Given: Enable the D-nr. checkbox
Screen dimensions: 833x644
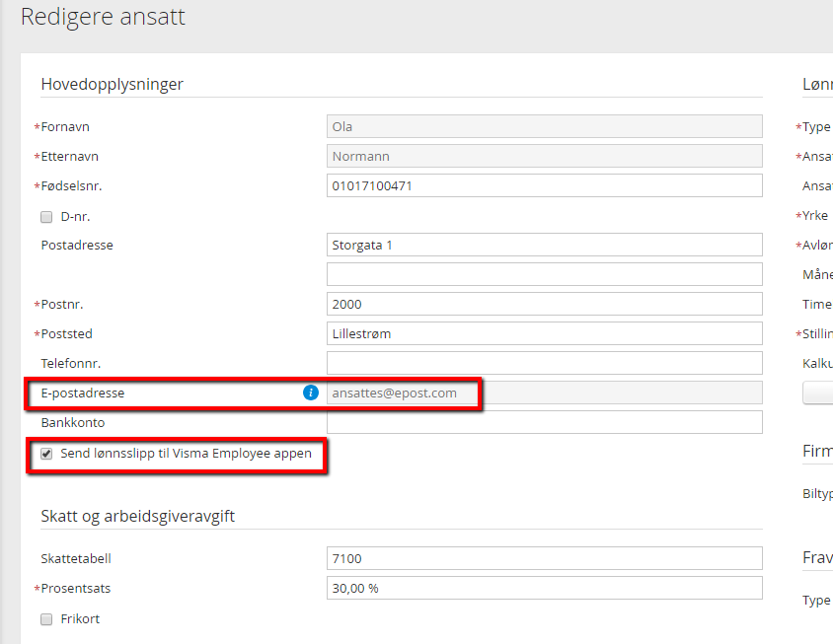Looking at the screenshot, I should 46,217.
